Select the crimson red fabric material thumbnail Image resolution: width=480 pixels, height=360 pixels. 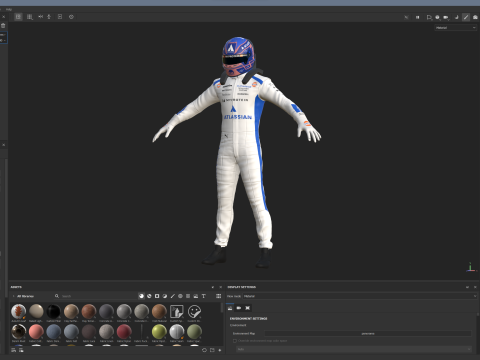point(124,332)
